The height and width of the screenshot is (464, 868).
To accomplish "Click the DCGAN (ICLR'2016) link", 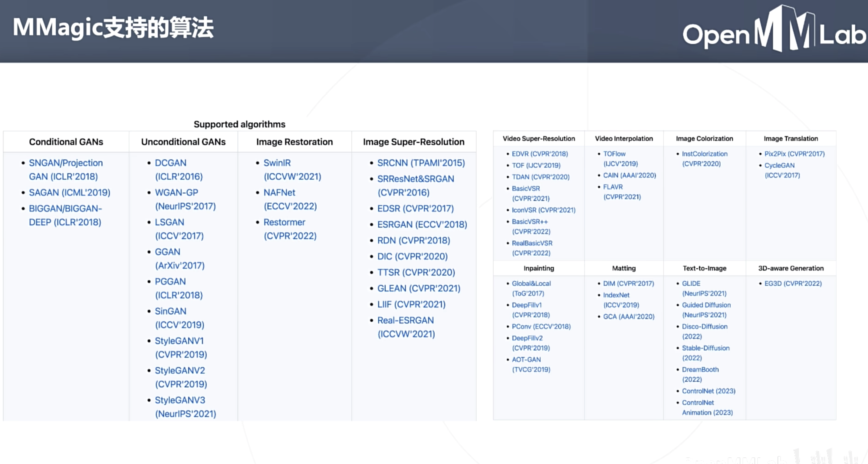I will tap(170, 163).
